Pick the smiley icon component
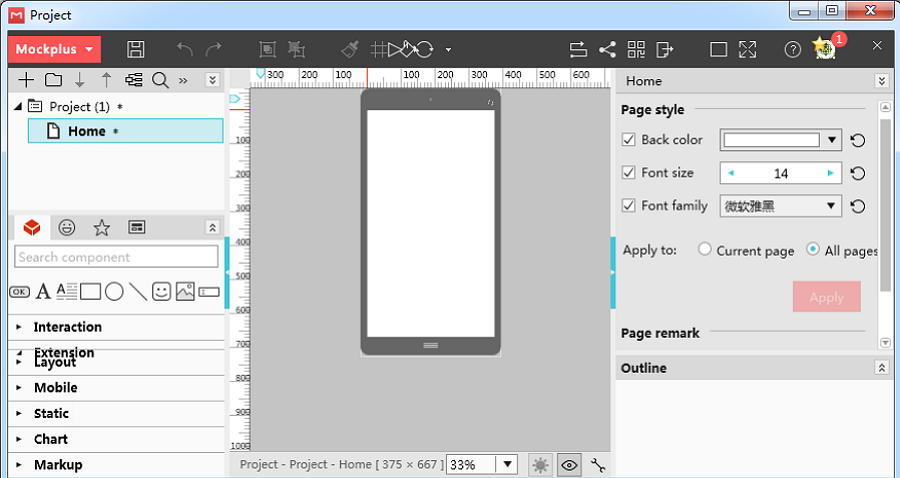This screenshot has height=478, width=900. coord(161,292)
